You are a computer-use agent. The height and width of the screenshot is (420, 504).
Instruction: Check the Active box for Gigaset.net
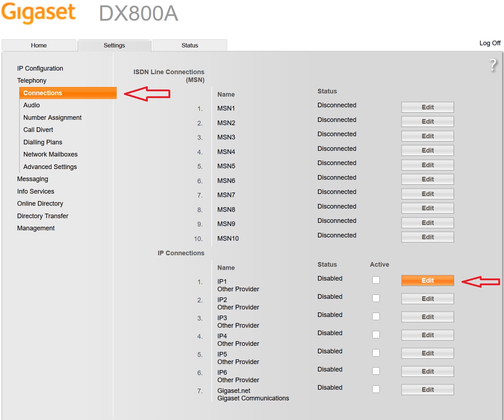376,389
